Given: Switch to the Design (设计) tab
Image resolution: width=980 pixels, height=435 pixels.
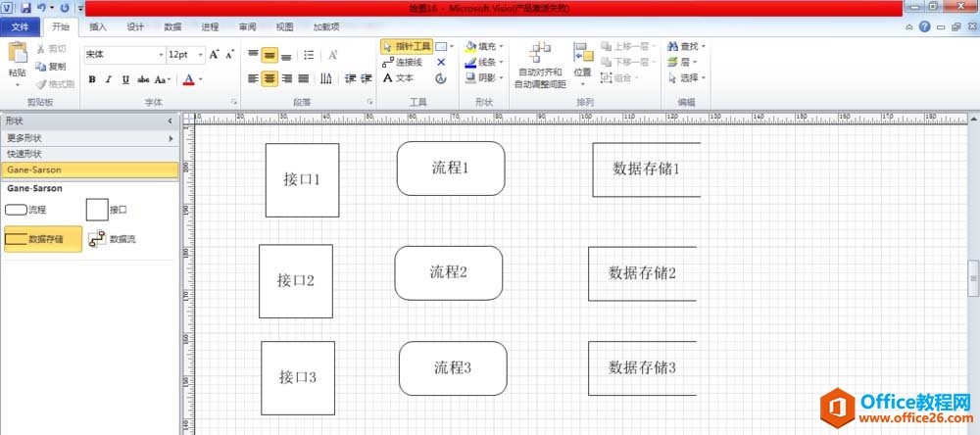Looking at the screenshot, I should point(135,26).
